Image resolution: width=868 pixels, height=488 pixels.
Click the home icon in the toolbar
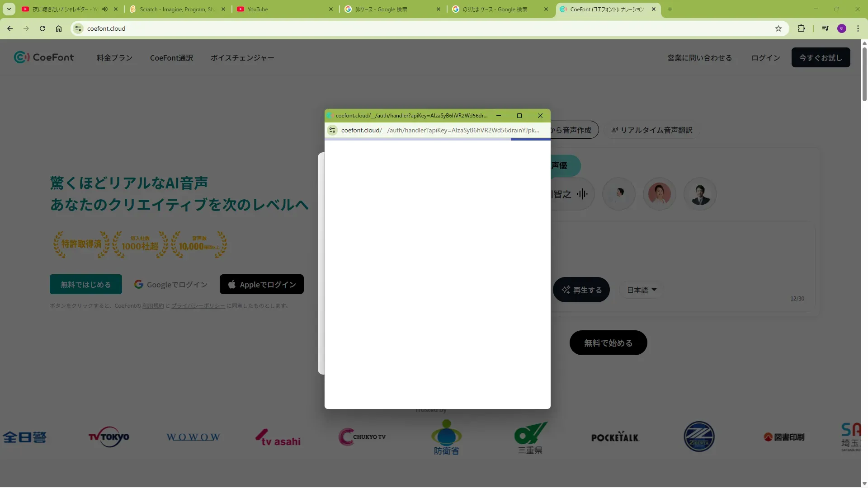pos(59,28)
